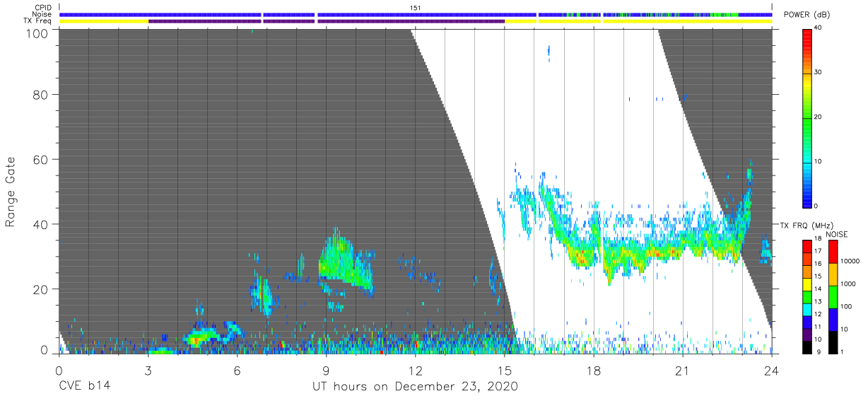The height and width of the screenshot is (401, 868).
Task: Click the 21 tick on UT hours axis
Action: [682, 370]
